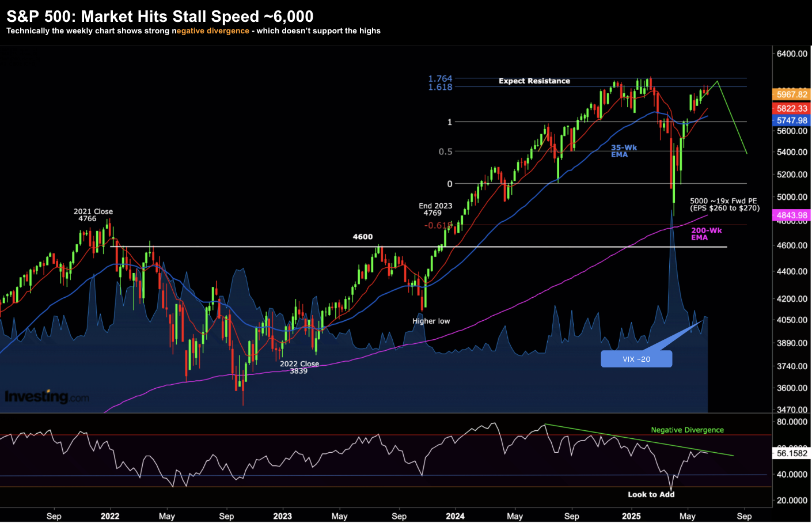Click the 'Expect Resistance' annotation

[x=534, y=81]
